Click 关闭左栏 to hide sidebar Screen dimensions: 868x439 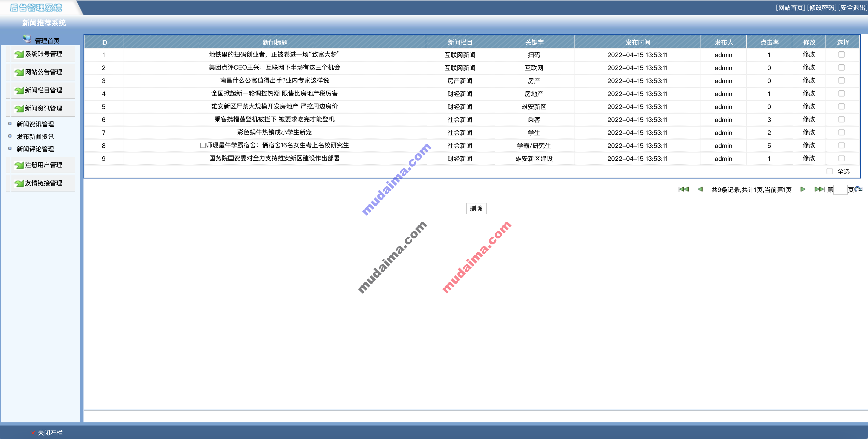[x=50, y=433]
